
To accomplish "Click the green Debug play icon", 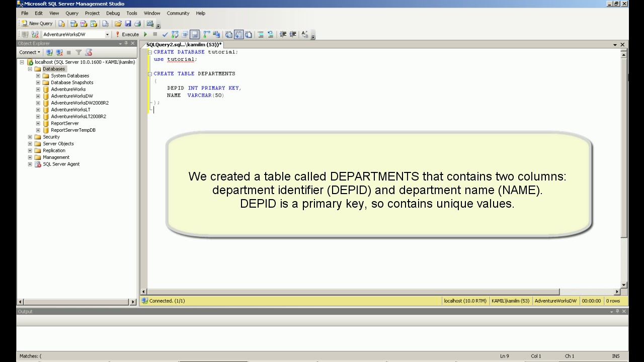I will pyautogui.click(x=145, y=35).
